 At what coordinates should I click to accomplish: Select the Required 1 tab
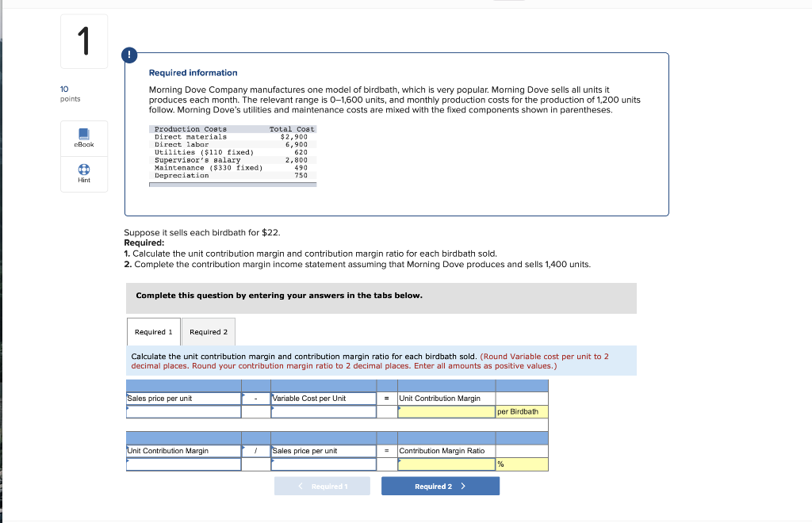[x=154, y=331]
